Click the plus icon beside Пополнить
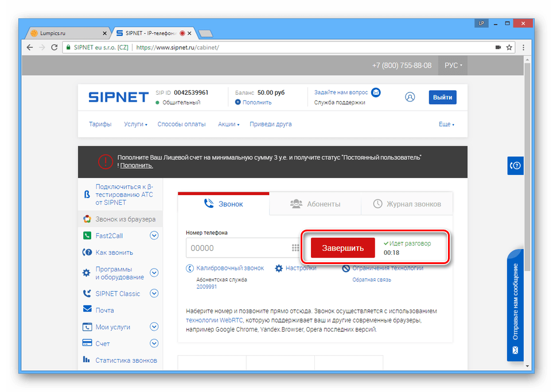Image resolution: width=553 pixels, height=392 pixels. [x=237, y=102]
